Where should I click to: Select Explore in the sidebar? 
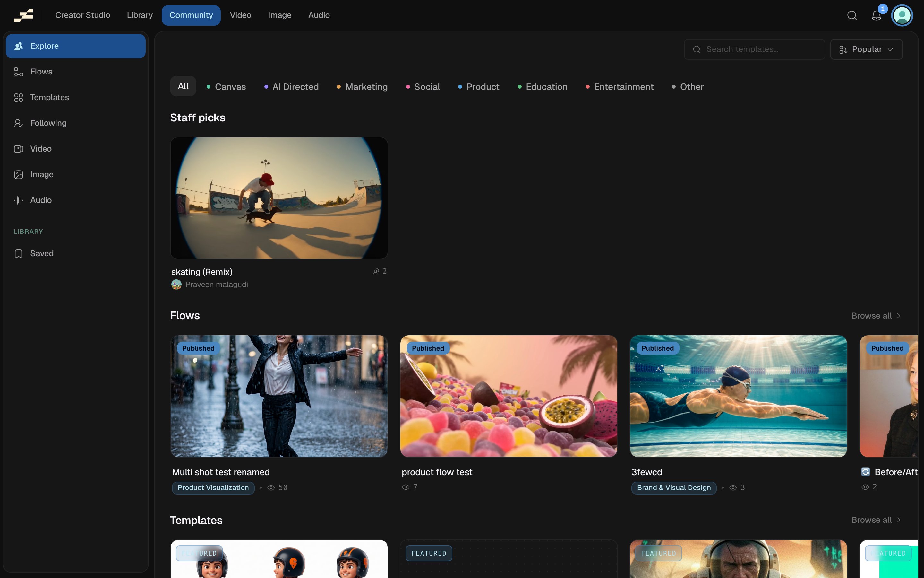[76, 46]
